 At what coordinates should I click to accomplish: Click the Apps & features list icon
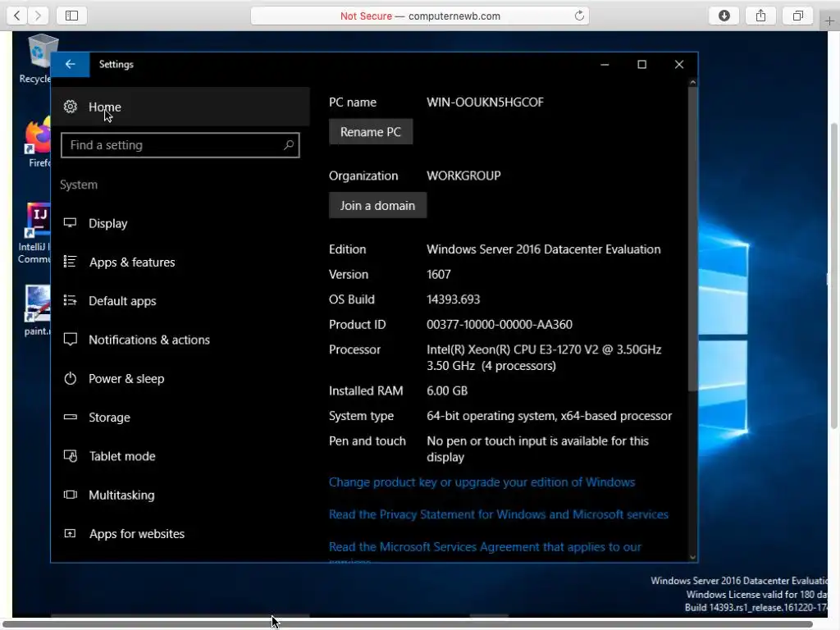pyautogui.click(x=71, y=262)
